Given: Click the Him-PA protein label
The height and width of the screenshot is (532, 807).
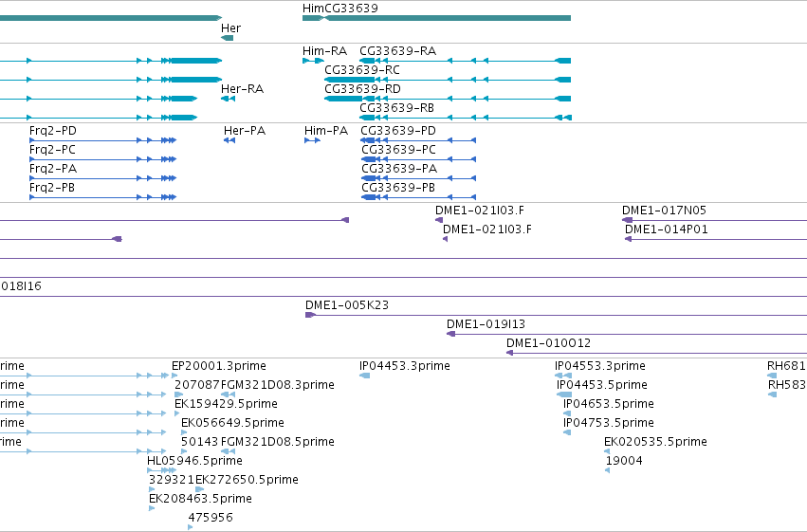Looking at the screenshot, I should click(x=326, y=131).
